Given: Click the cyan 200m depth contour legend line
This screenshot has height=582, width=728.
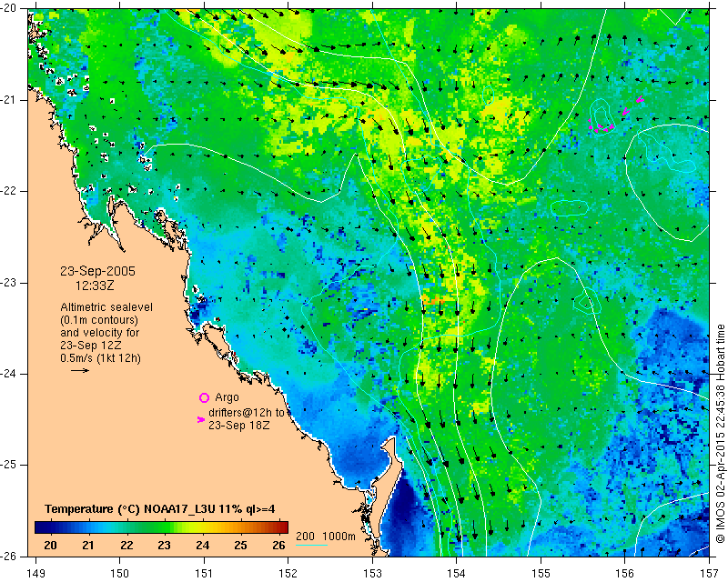Looking at the screenshot, I should [311, 546].
